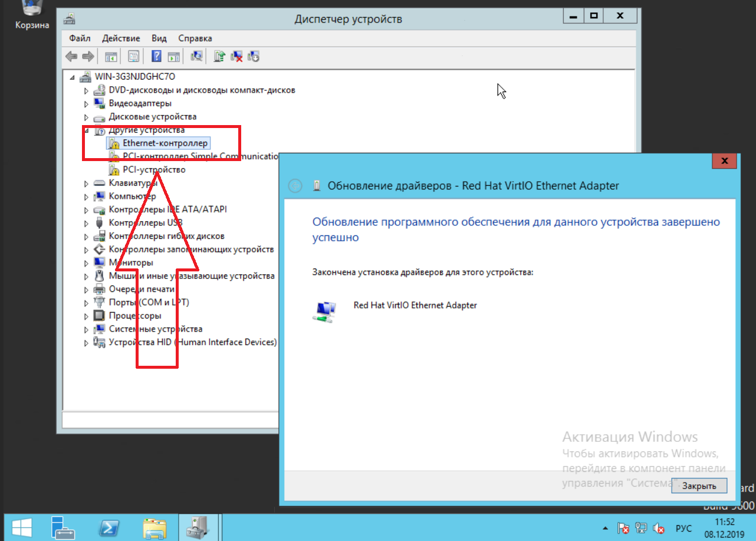Click the back arrow in driver update wizard
The width and height of the screenshot is (756, 541).
(295, 186)
